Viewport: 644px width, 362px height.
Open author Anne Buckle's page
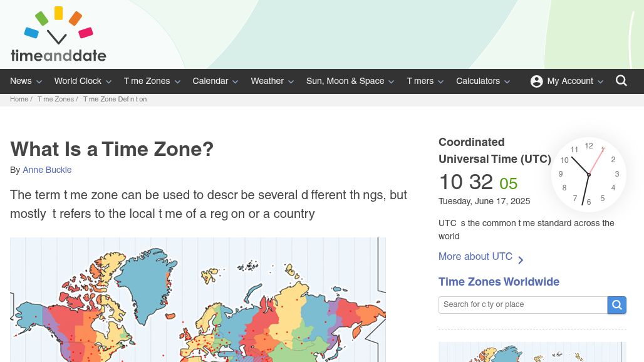pos(47,170)
